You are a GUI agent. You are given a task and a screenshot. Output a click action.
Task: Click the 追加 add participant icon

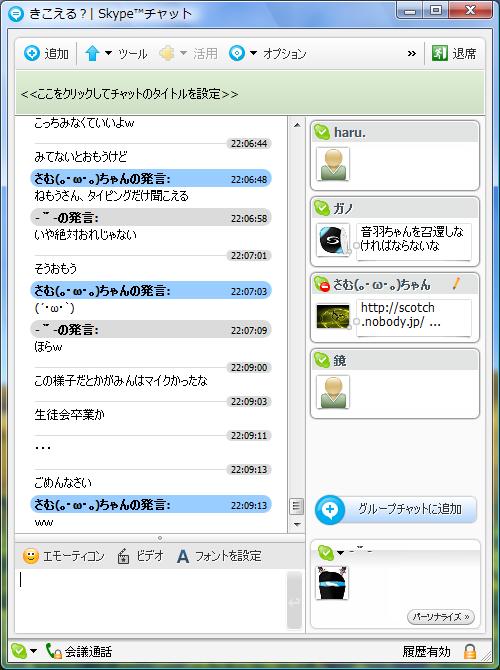click(x=32, y=53)
